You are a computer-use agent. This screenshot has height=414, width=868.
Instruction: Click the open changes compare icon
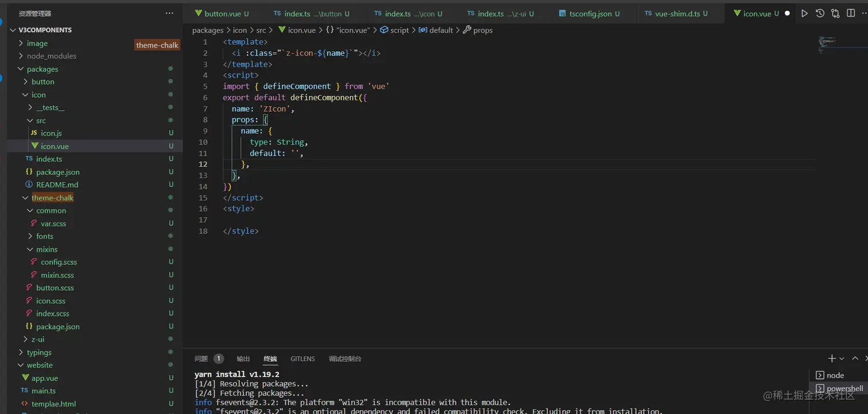(835, 13)
